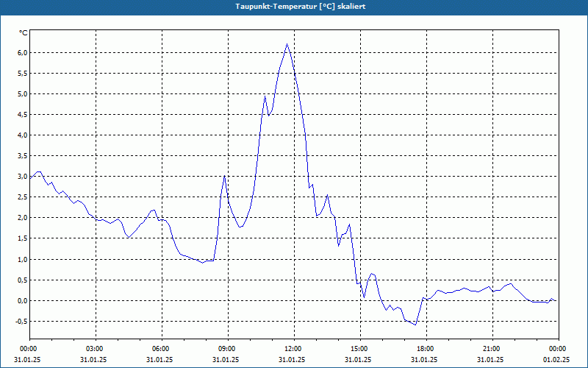This screenshot has width=588, height=368.
Task: Click the 1,5 y-axis label
Action: point(23,238)
